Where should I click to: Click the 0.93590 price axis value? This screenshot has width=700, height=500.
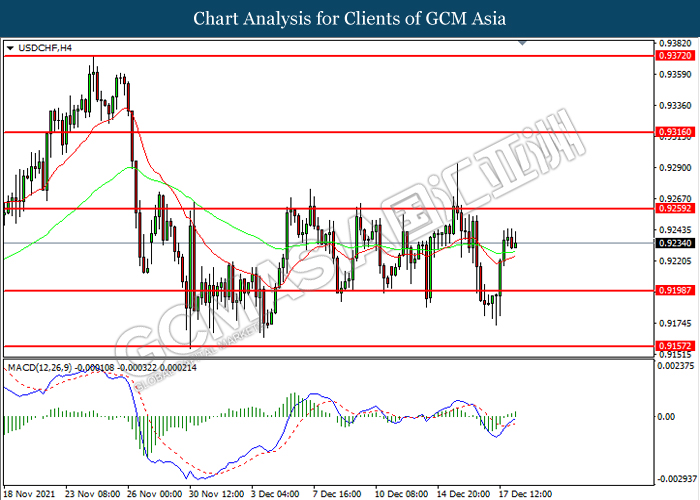[x=675, y=74]
